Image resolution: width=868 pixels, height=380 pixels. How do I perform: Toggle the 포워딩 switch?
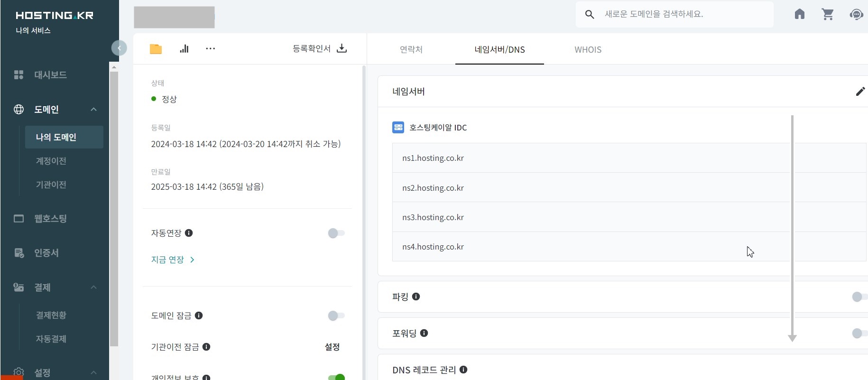(x=860, y=334)
